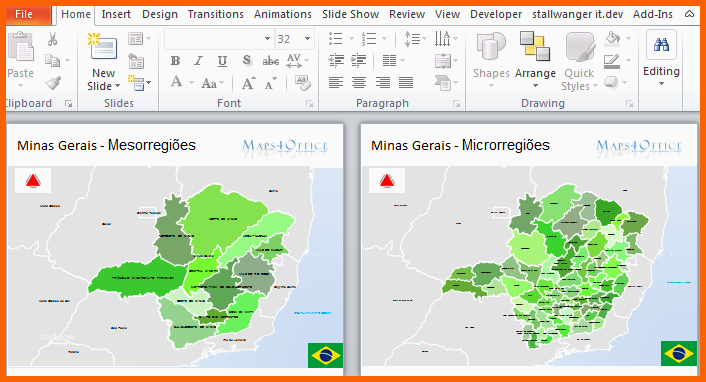Open the Paragraph dialog launcher
Screen dimensions: 706x382
click(x=456, y=104)
